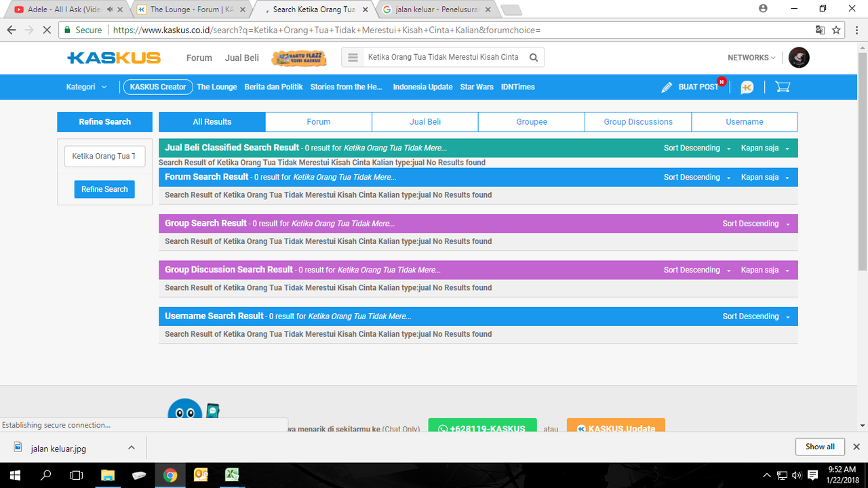Switch to the Username tab
Viewport: 868px width, 488px height.
745,122
